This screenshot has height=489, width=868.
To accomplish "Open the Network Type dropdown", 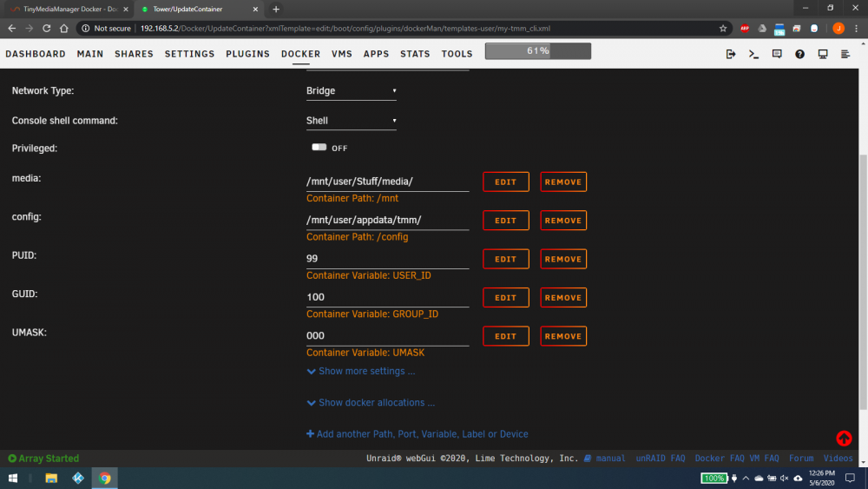I will tap(351, 91).
